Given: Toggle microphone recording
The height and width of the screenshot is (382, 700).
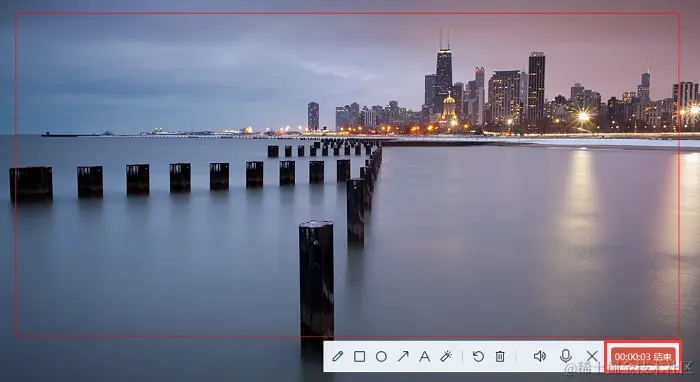Looking at the screenshot, I should tap(566, 356).
